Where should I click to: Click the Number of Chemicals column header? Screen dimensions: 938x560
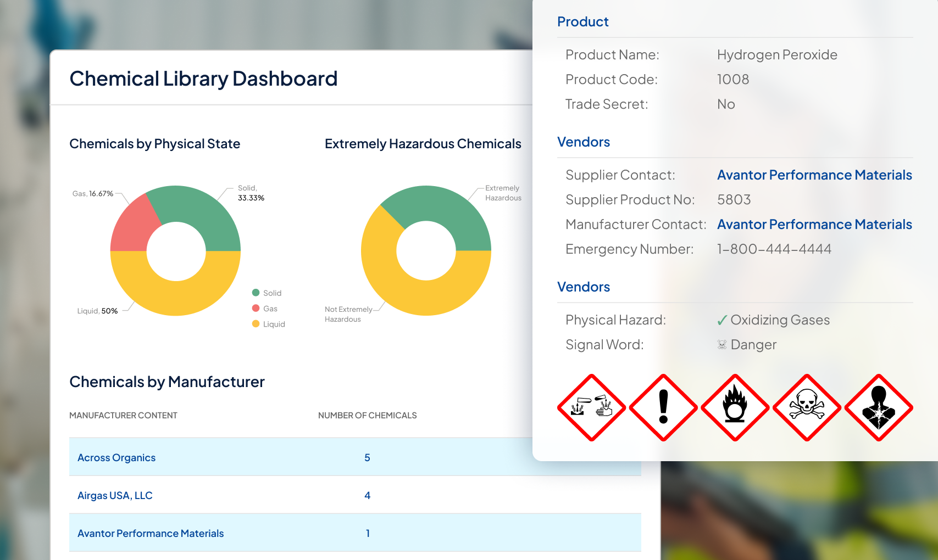(367, 416)
